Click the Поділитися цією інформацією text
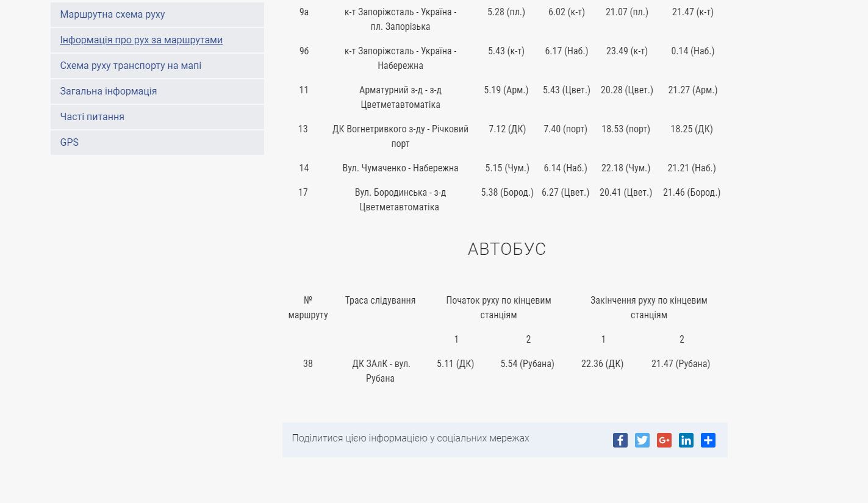This screenshot has width=868, height=503. coord(411,438)
